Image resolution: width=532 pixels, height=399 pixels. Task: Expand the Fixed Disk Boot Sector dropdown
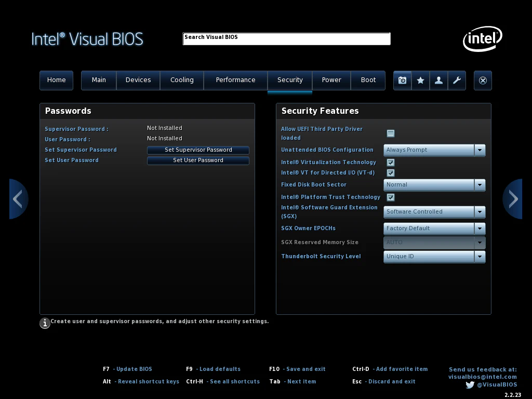pyautogui.click(x=434, y=185)
